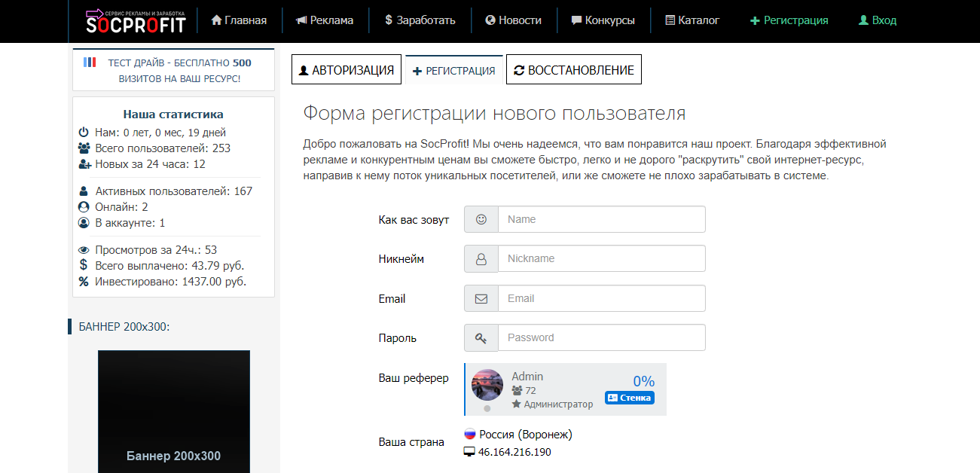980x473 pixels.
Task: Open the Конкурсы menu item
Action: click(603, 20)
